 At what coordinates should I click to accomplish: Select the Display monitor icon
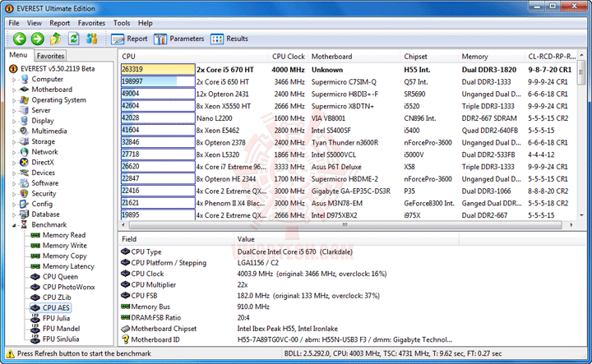click(25, 121)
